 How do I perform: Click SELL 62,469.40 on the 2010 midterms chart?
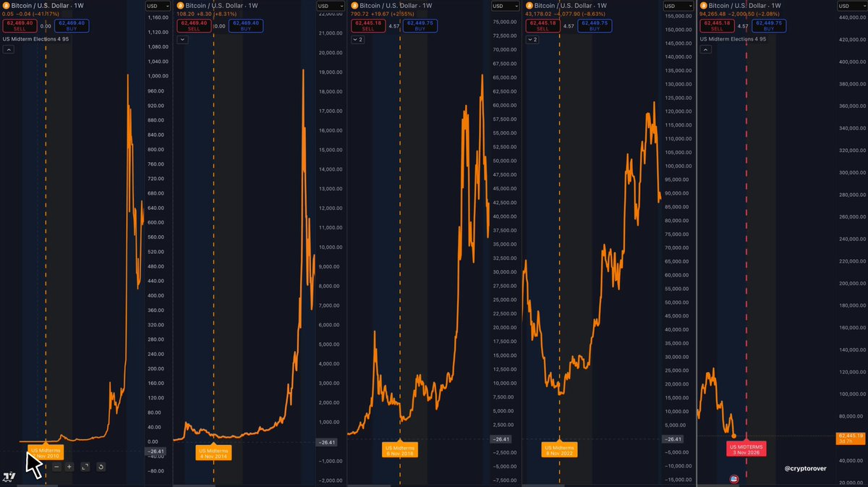click(x=20, y=26)
